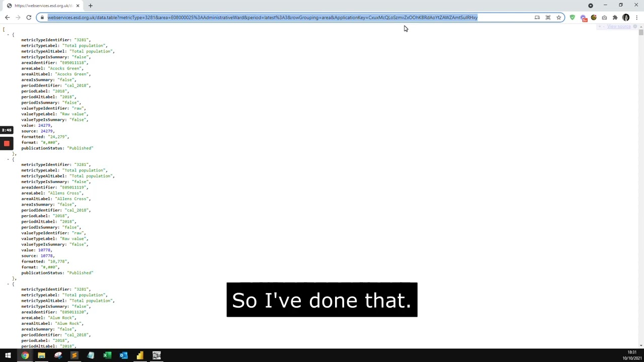Bookmark this page with the star icon

558,18
